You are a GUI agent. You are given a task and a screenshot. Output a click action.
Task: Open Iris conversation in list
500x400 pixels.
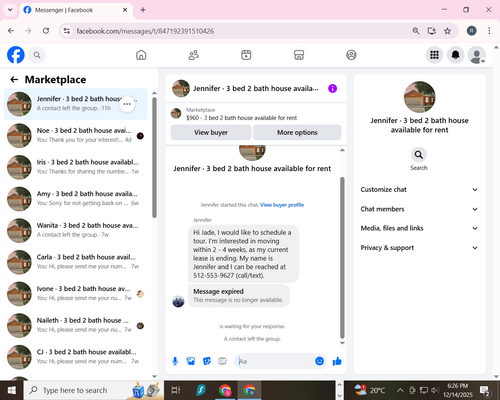[x=75, y=167]
